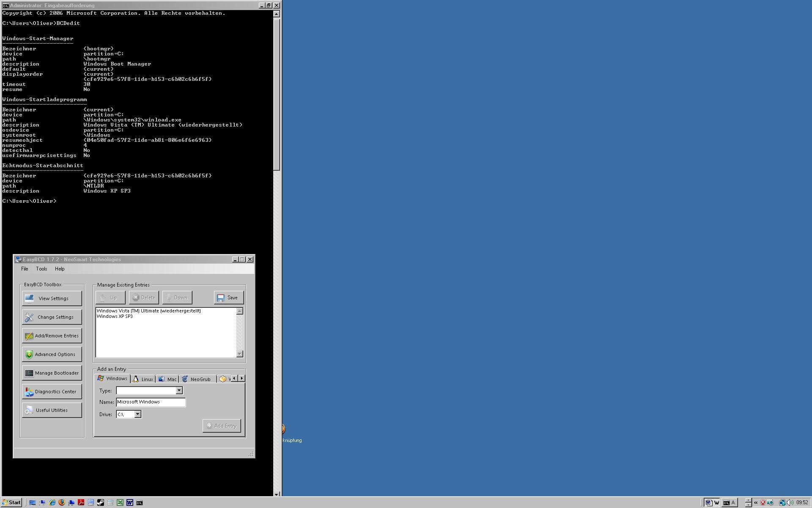Open Advanced Options shield button
Viewport: 812px width, 508px height.
pyautogui.click(x=52, y=354)
